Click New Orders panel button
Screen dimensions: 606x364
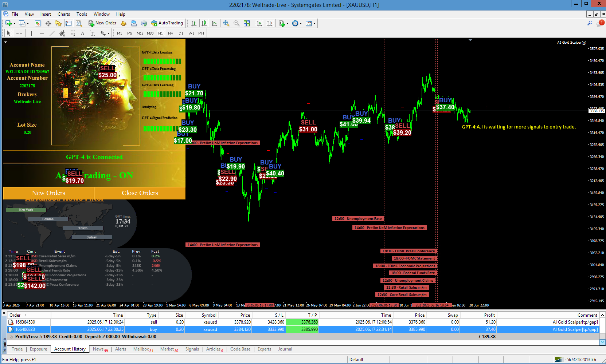click(x=48, y=193)
